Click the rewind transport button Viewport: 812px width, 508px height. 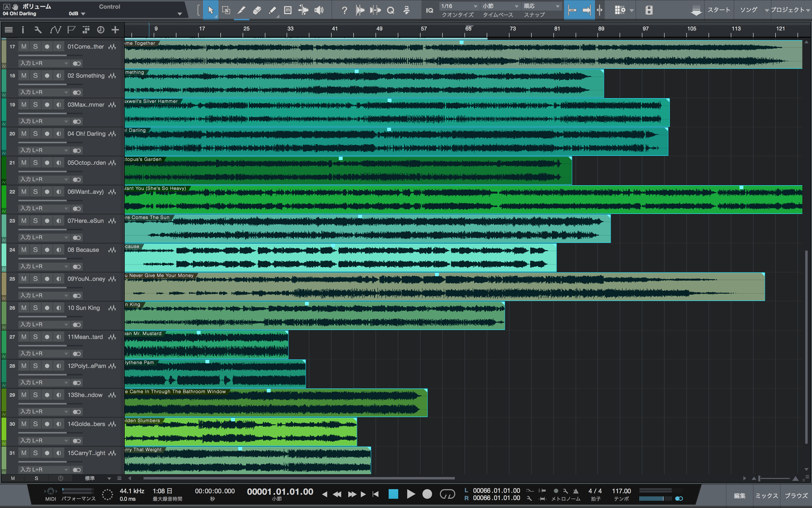pos(337,494)
